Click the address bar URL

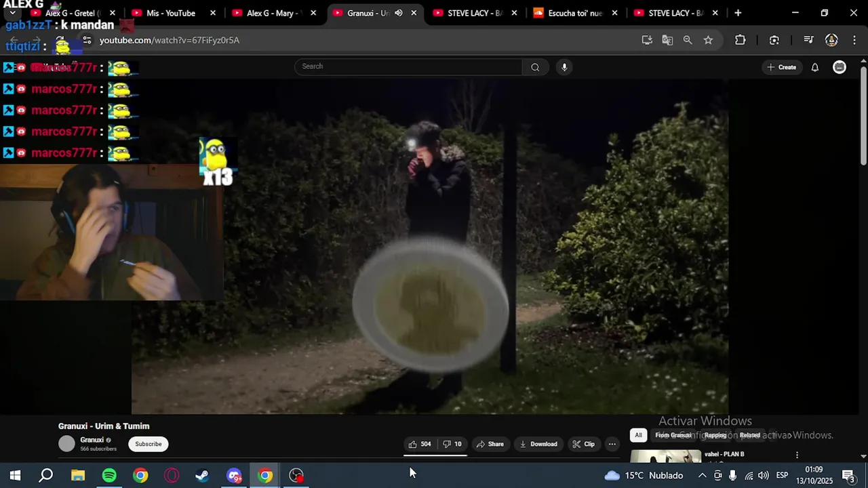(169, 40)
